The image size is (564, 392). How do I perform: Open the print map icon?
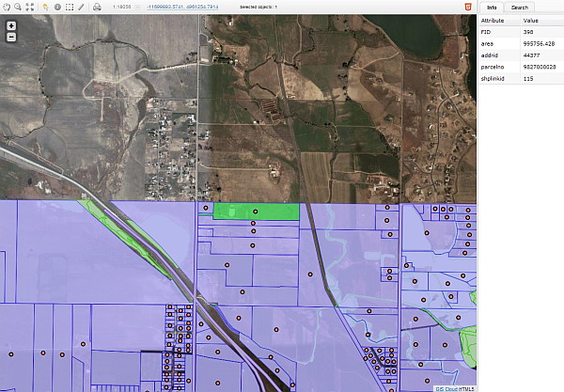click(x=97, y=7)
